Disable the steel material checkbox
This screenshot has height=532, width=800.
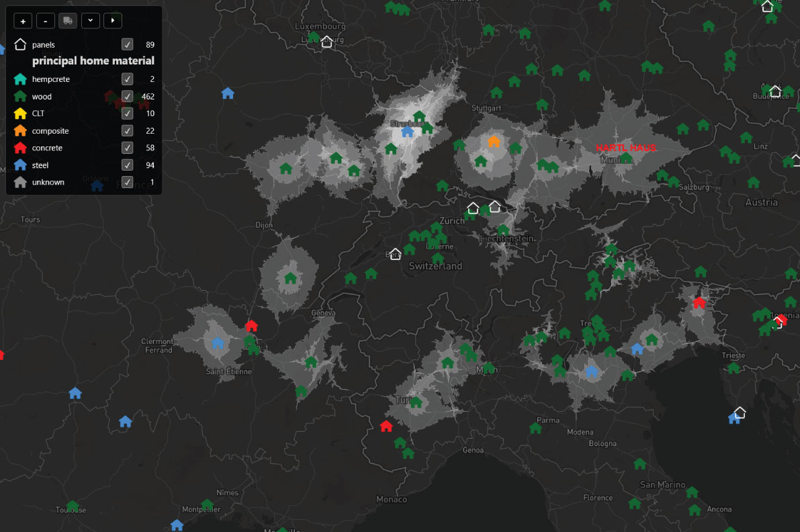128,165
